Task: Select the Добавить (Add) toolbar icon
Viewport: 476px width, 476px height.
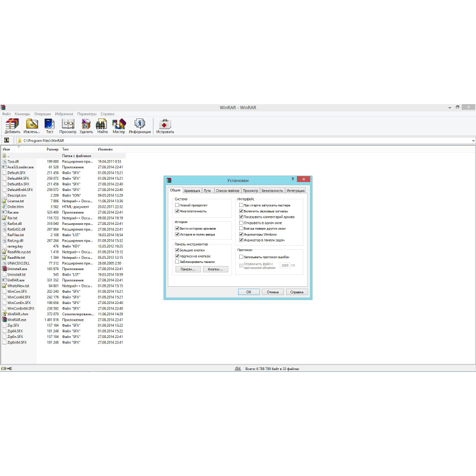Action: (11, 124)
